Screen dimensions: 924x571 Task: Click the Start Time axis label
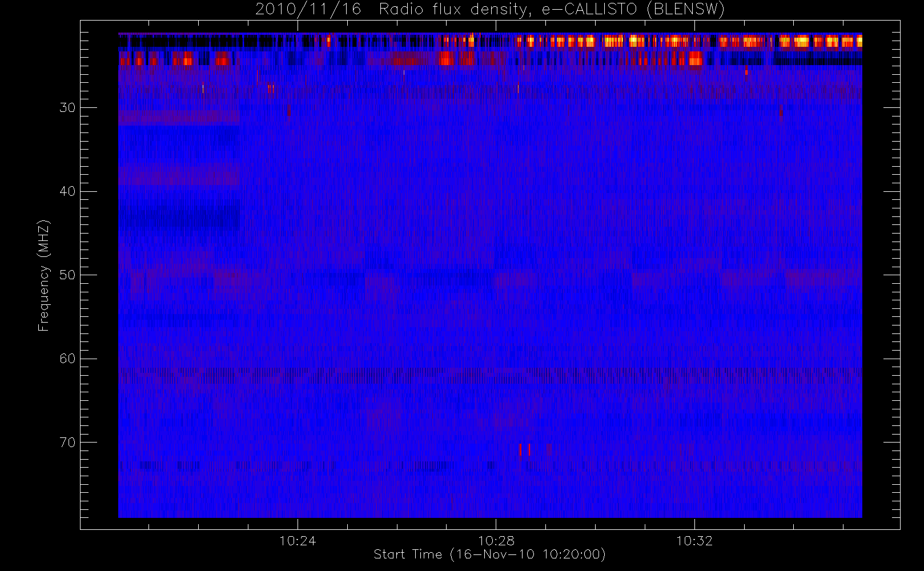tap(489, 554)
